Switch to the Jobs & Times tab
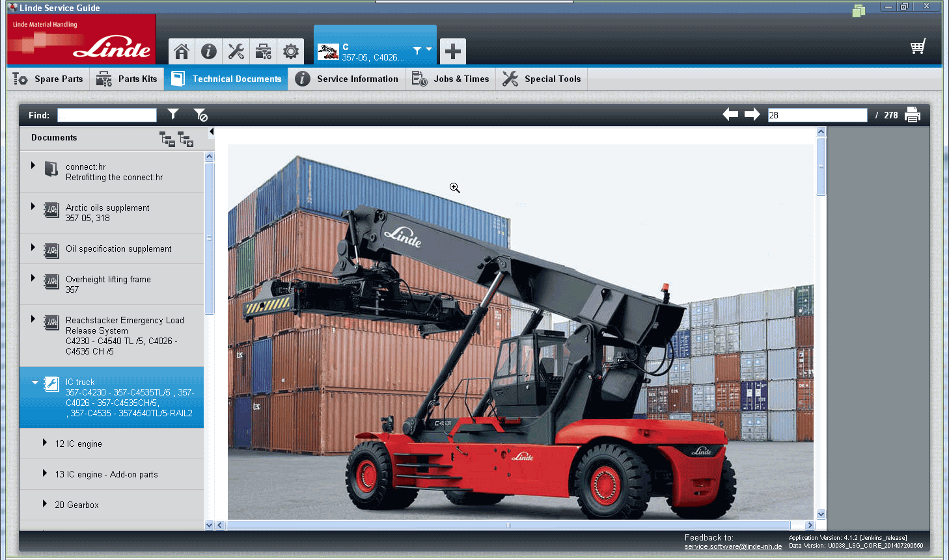949x560 pixels. point(450,78)
